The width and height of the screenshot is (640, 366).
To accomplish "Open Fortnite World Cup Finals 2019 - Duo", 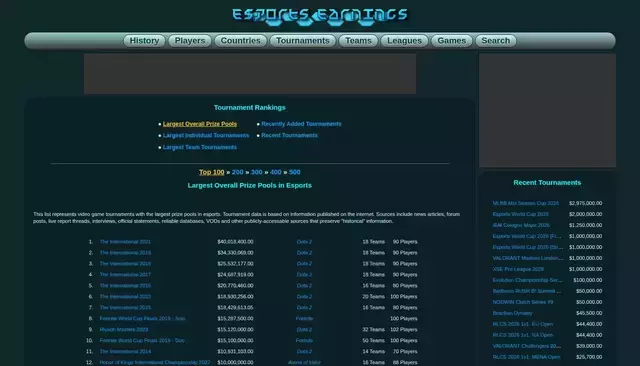I will coord(142,341).
